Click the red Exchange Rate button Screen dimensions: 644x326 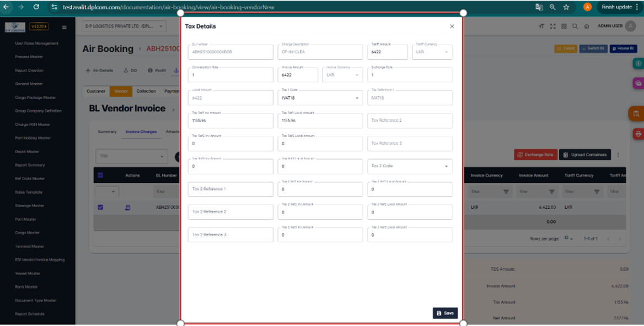point(535,155)
